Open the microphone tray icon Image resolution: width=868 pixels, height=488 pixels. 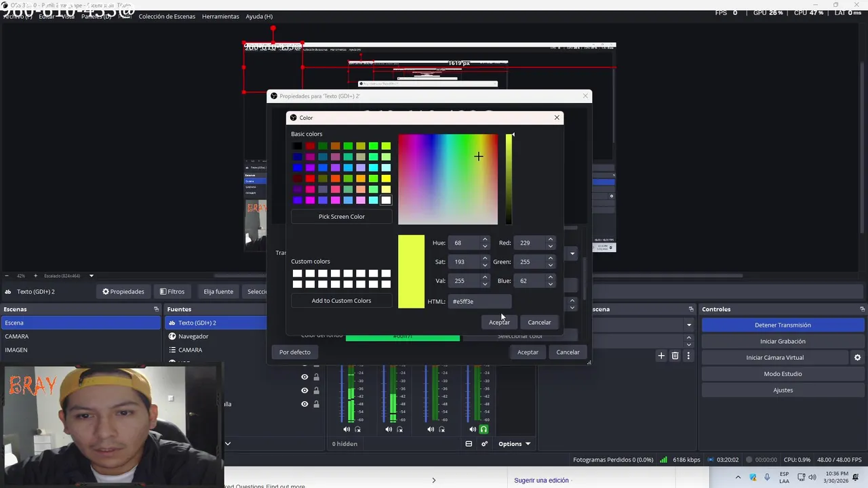[x=767, y=477]
